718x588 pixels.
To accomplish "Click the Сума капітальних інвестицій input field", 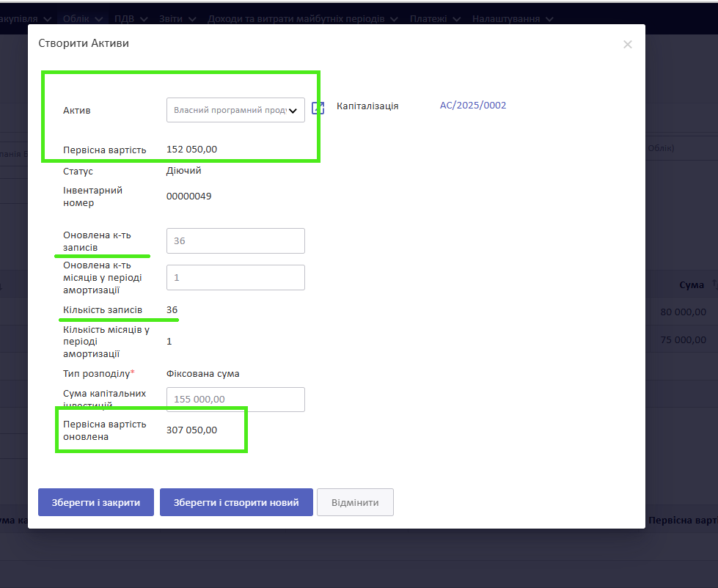I will (x=235, y=399).
